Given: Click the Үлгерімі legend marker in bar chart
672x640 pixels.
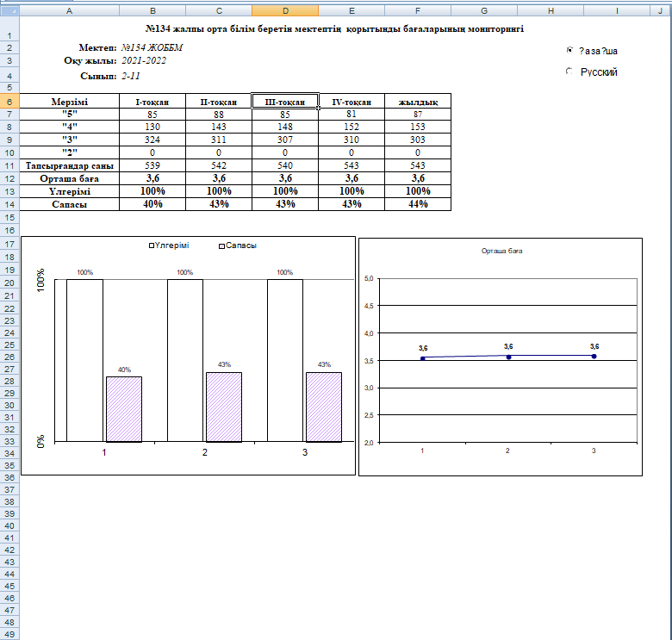Looking at the screenshot, I should click(152, 245).
